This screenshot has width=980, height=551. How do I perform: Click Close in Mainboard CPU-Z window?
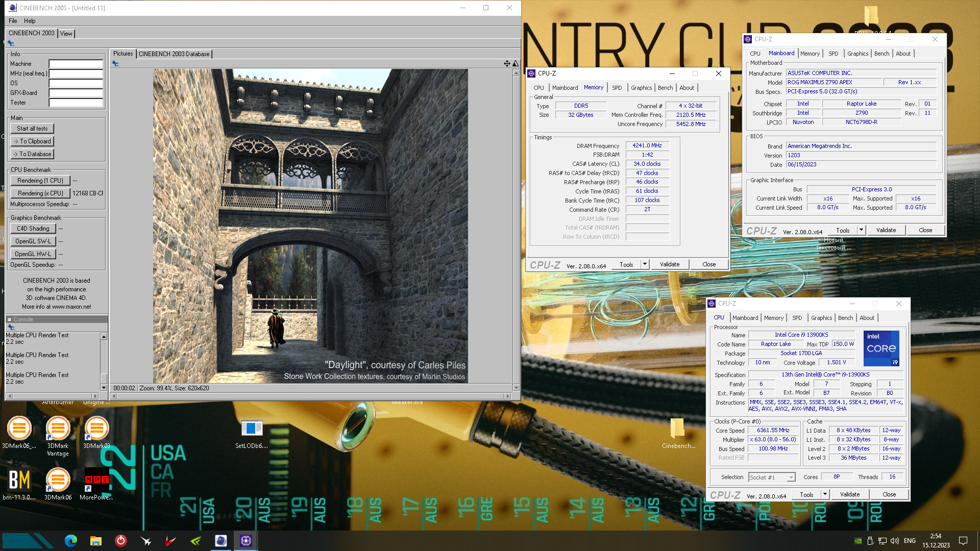click(x=925, y=230)
